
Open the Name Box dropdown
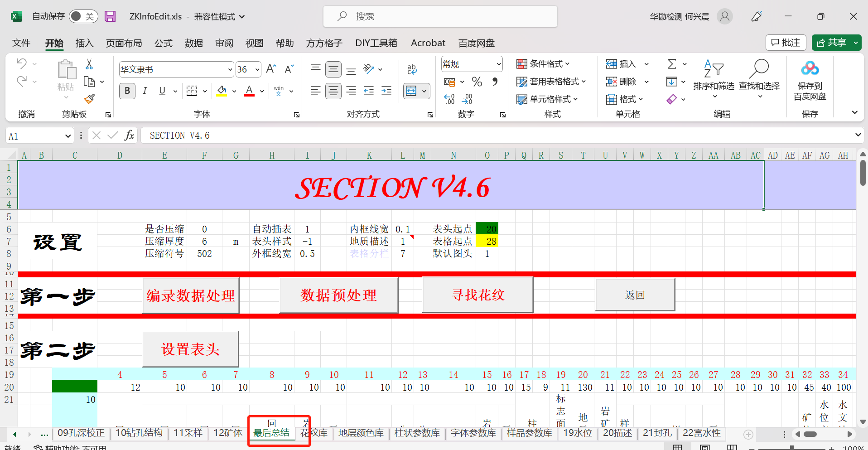68,135
